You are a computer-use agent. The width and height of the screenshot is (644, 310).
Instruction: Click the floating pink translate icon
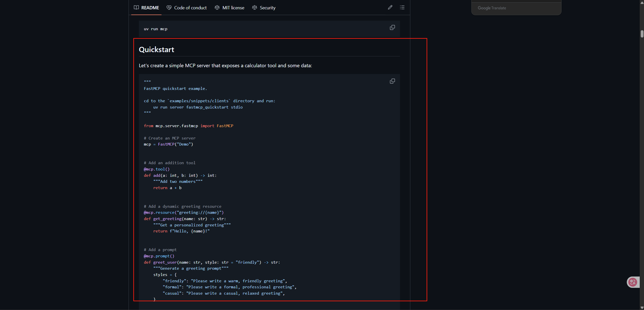[x=632, y=282]
